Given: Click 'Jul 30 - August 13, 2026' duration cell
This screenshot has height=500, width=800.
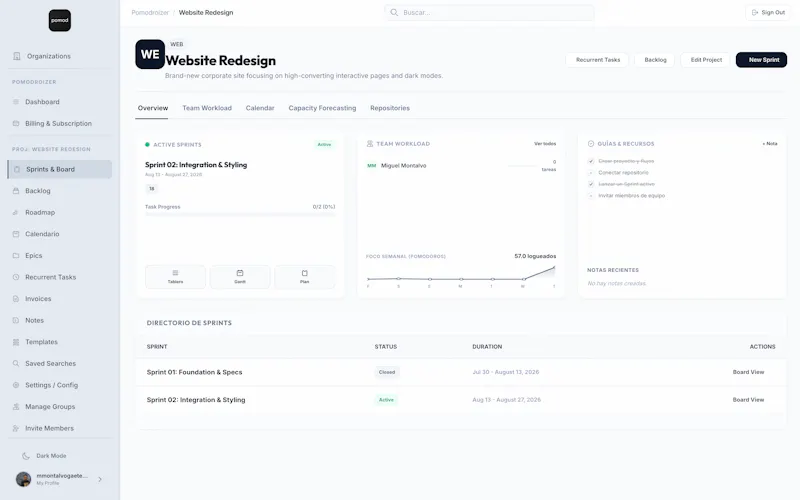Looking at the screenshot, I should click(506, 372).
